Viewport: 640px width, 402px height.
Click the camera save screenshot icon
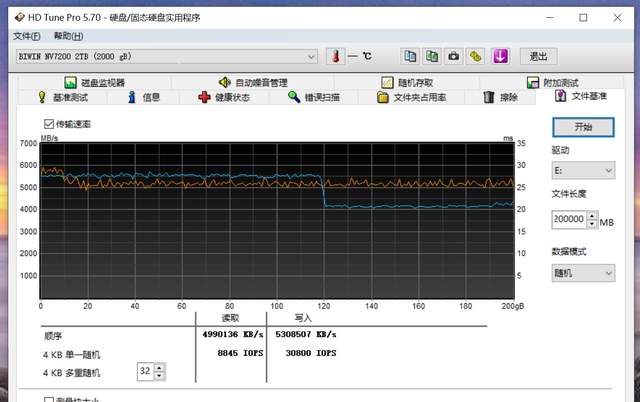coord(453,56)
